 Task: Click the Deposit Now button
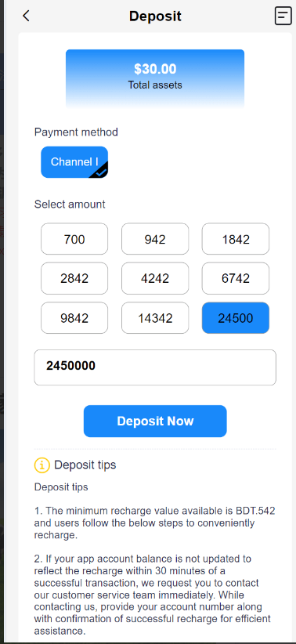click(x=155, y=421)
